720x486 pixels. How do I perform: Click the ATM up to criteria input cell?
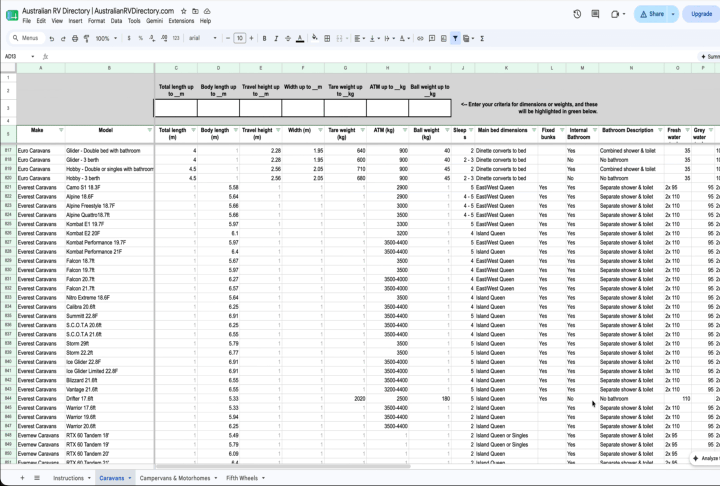click(x=388, y=108)
